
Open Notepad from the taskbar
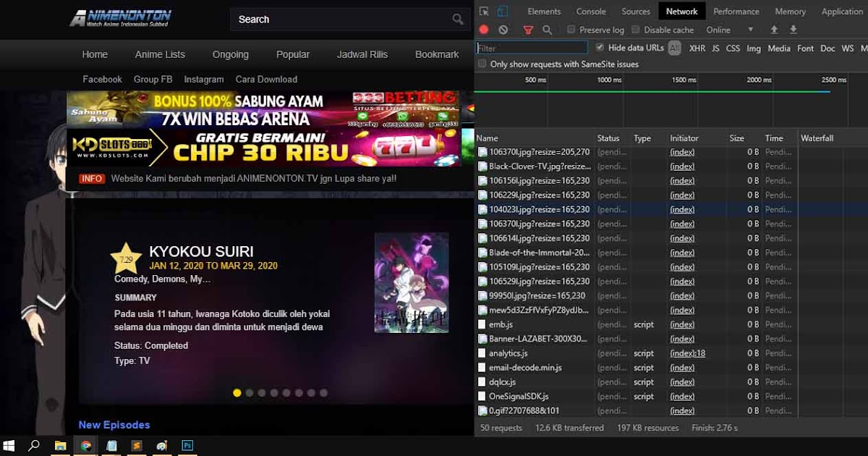coord(111,446)
